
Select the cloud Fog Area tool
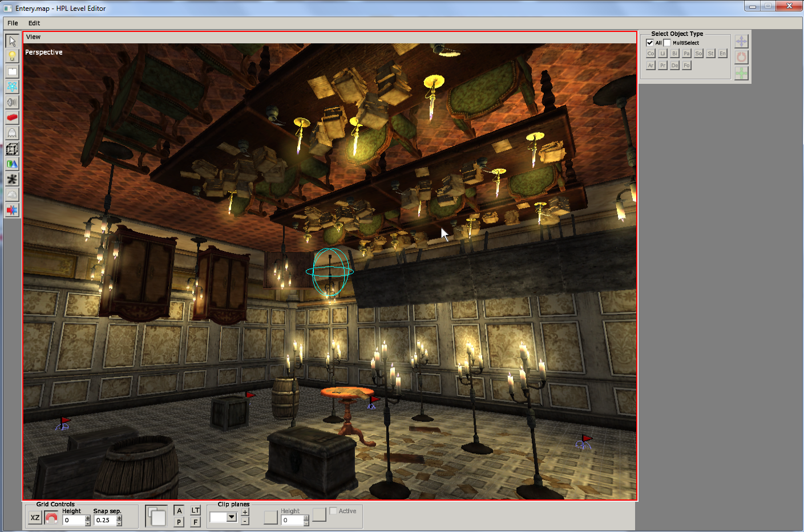12,195
